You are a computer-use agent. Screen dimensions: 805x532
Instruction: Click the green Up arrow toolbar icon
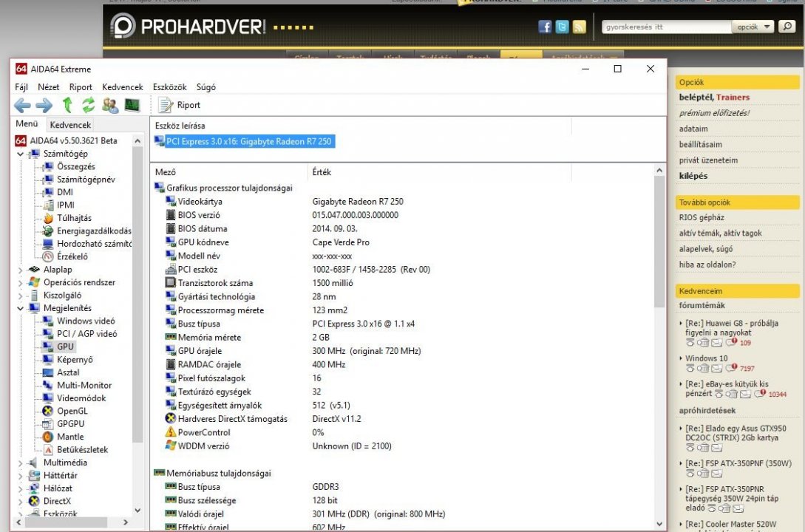coord(67,105)
